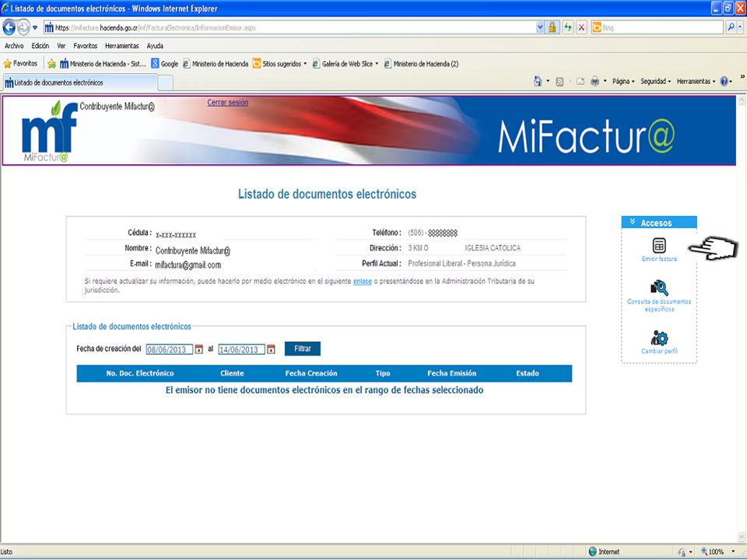This screenshot has height=560, width=747.
Task: Click the Read mail icon
Action: (x=580, y=82)
